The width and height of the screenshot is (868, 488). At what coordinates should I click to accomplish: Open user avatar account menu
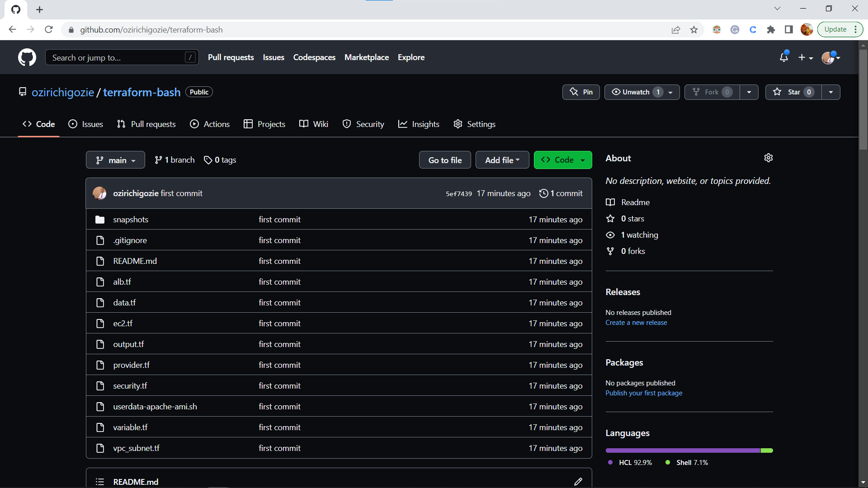pos(830,57)
